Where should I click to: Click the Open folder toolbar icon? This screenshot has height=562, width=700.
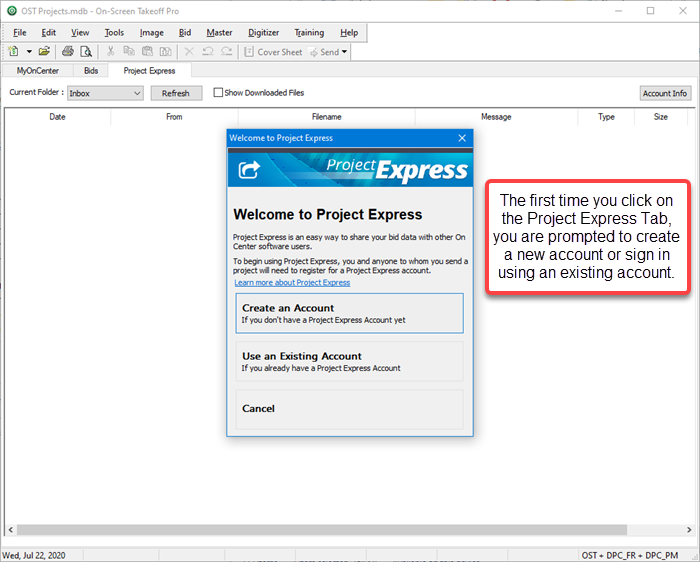(x=44, y=51)
